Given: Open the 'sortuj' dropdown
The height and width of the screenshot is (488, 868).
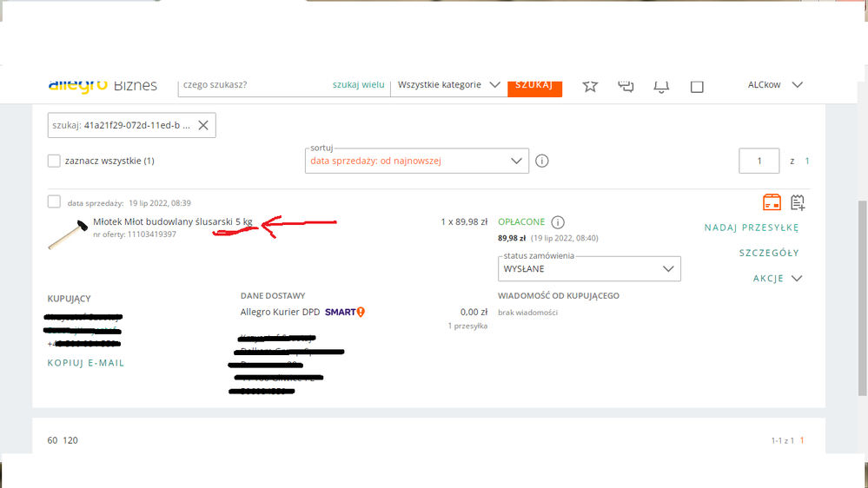Looking at the screenshot, I should [416, 162].
